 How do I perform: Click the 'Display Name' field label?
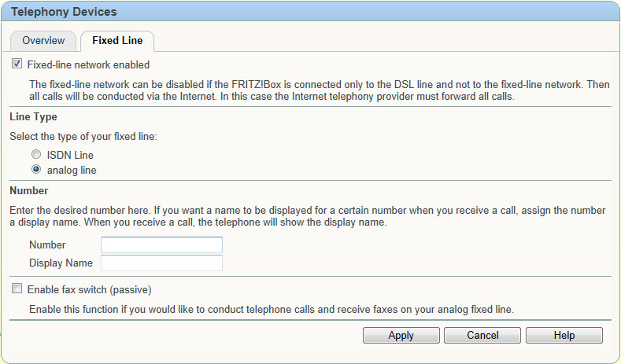[61, 263]
